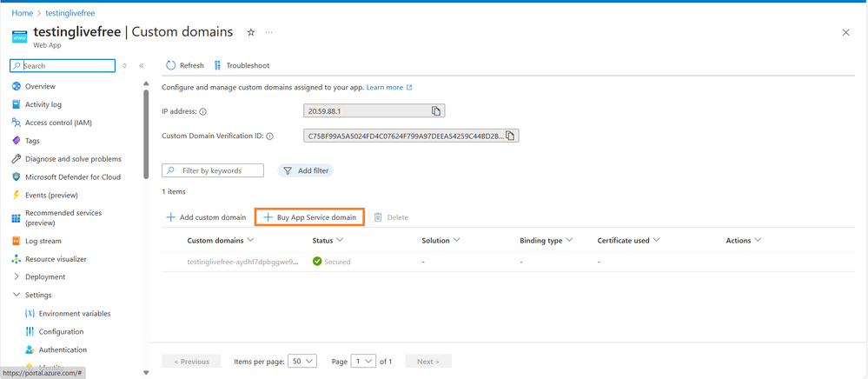
Task: Click the purple Tags icon
Action: pos(16,141)
